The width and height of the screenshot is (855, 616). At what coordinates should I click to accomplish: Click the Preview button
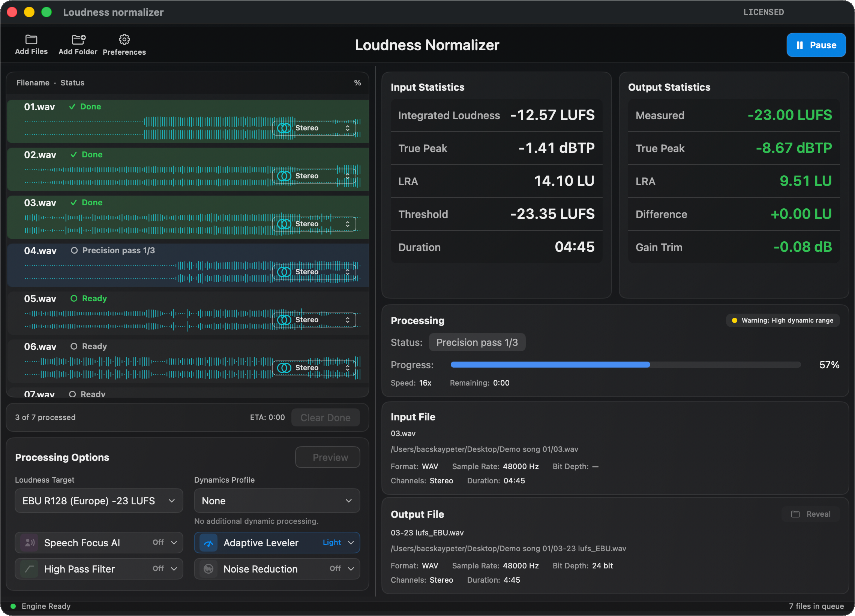[328, 457]
